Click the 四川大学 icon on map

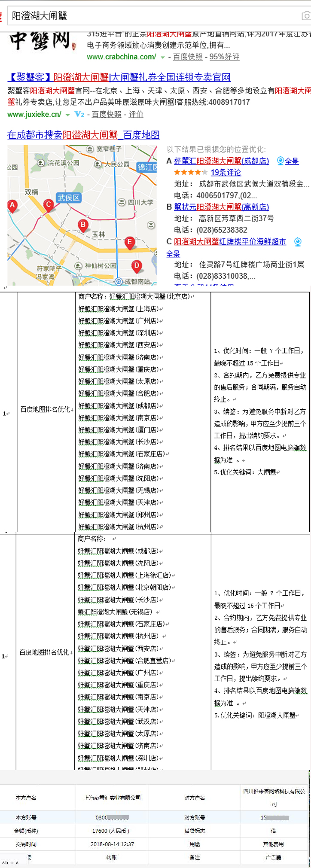coord(122,202)
